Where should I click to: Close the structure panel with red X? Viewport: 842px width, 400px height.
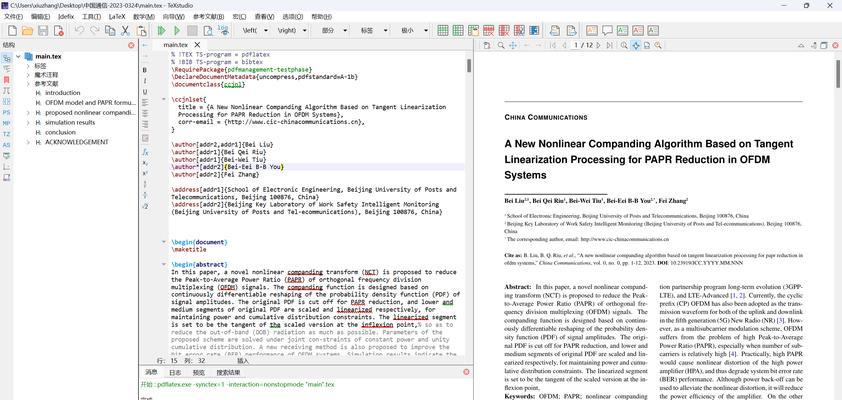click(x=131, y=45)
